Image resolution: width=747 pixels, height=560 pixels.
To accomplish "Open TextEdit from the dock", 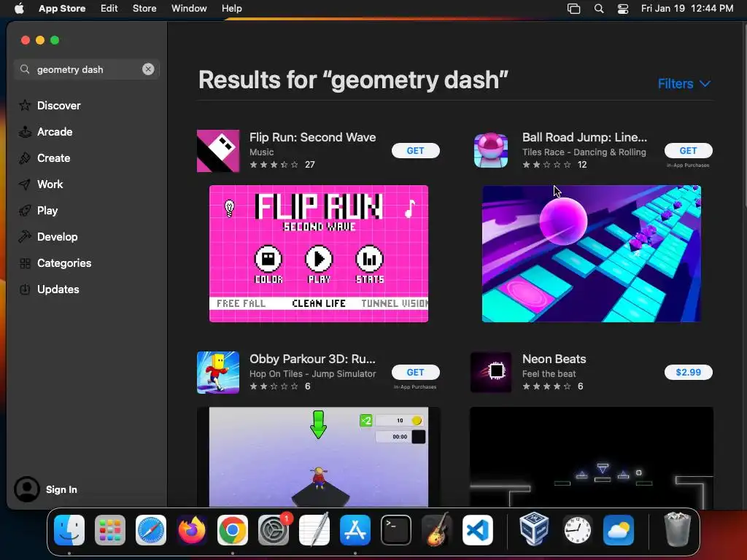I will click(x=314, y=530).
